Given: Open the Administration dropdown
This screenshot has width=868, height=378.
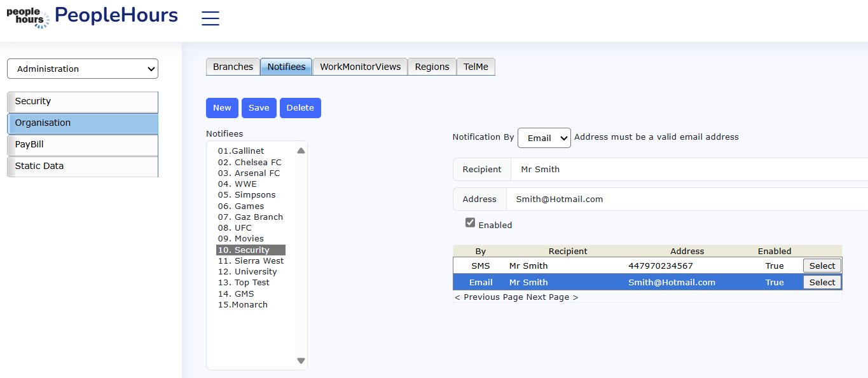Looking at the screenshot, I should coord(83,69).
